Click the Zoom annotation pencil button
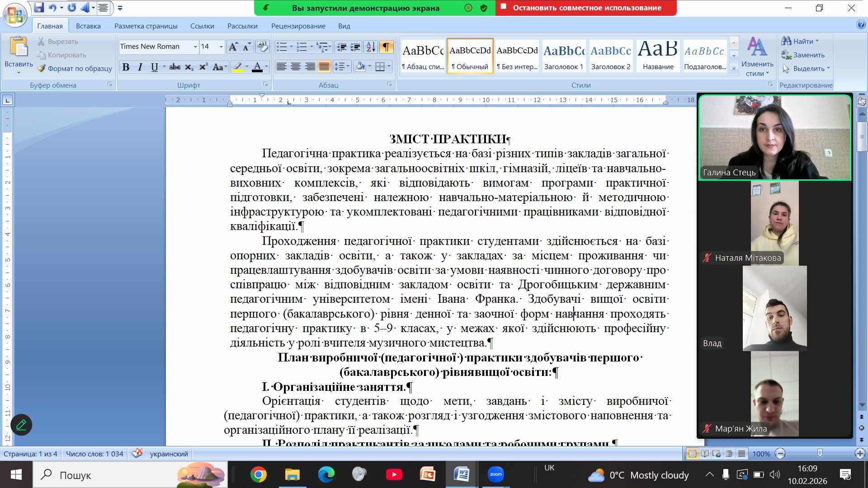Screen dimensions: 868x488 pyautogui.click(x=21, y=425)
